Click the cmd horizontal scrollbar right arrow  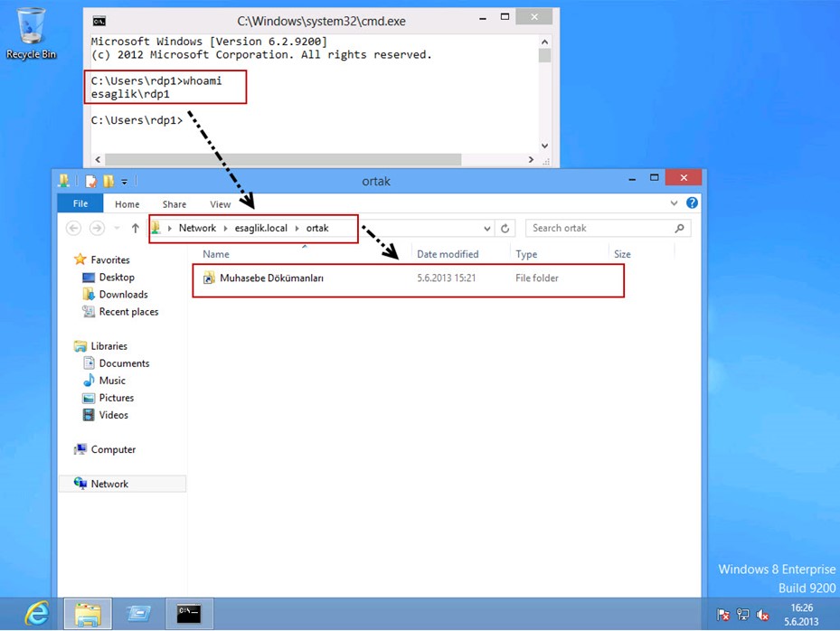coord(531,160)
